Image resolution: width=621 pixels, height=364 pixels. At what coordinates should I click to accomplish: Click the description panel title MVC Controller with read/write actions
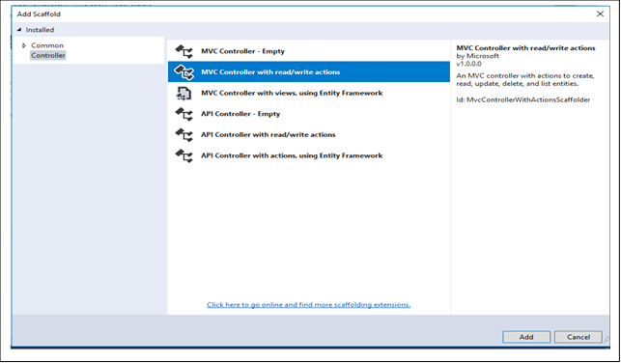(x=525, y=48)
